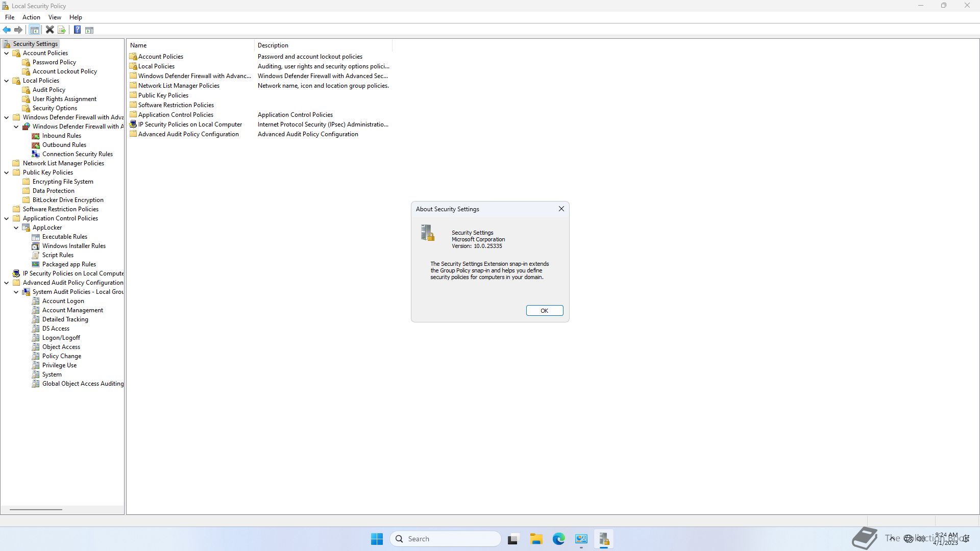Click System Audit Policies node icon
Image resolution: width=980 pixels, height=551 pixels.
point(26,292)
